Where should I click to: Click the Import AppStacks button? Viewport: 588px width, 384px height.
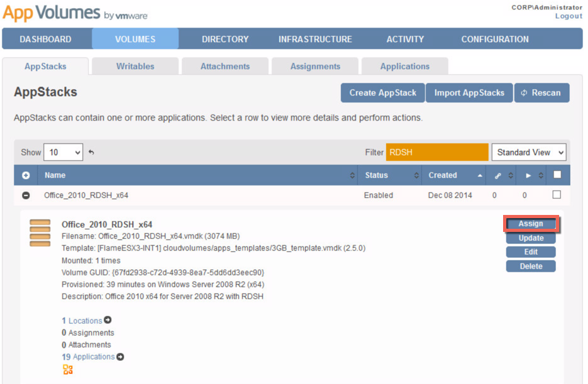point(469,92)
